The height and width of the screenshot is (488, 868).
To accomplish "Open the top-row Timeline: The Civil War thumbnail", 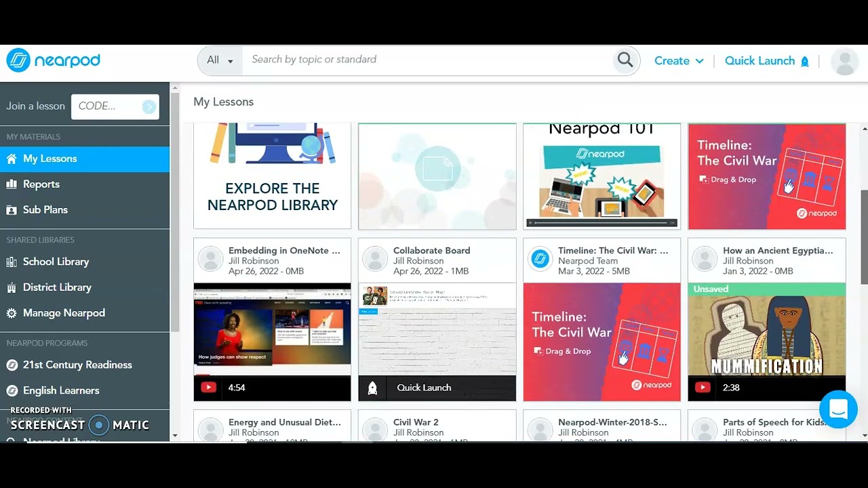I will 767,176.
